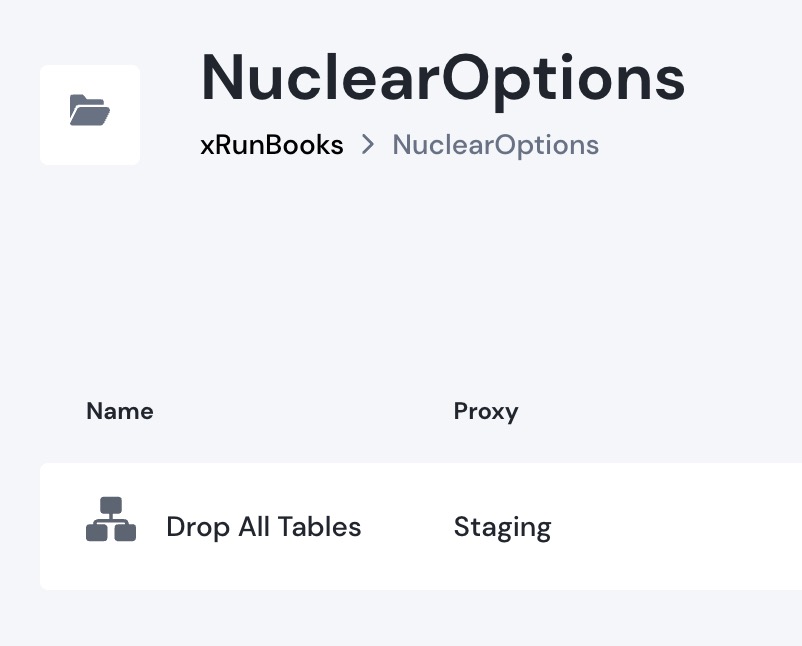Click the gray NuclearOptions text under the title

[495, 145]
